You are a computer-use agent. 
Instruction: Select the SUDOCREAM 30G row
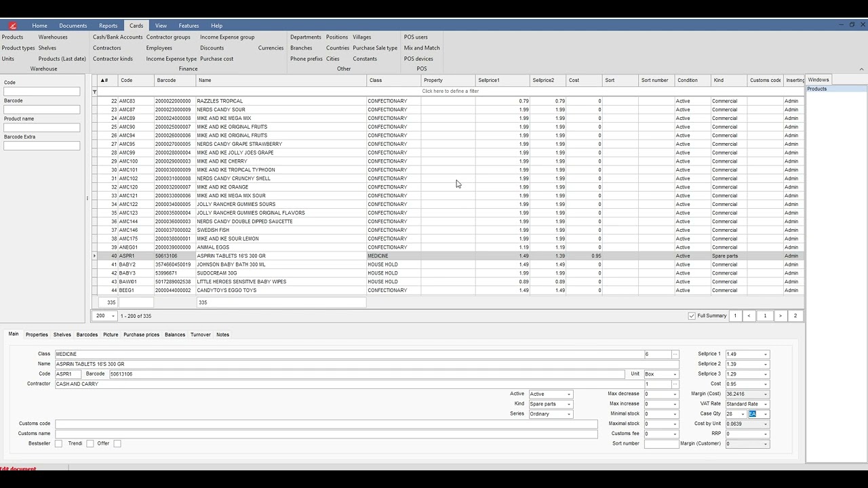[x=448, y=273]
